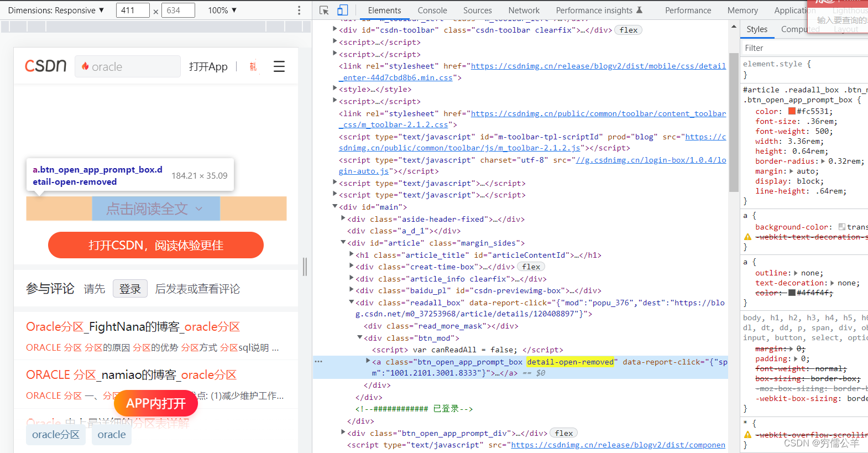Open the login-auto.js source link
Viewport: 868px width, 453px height.
pyautogui.click(x=532, y=165)
